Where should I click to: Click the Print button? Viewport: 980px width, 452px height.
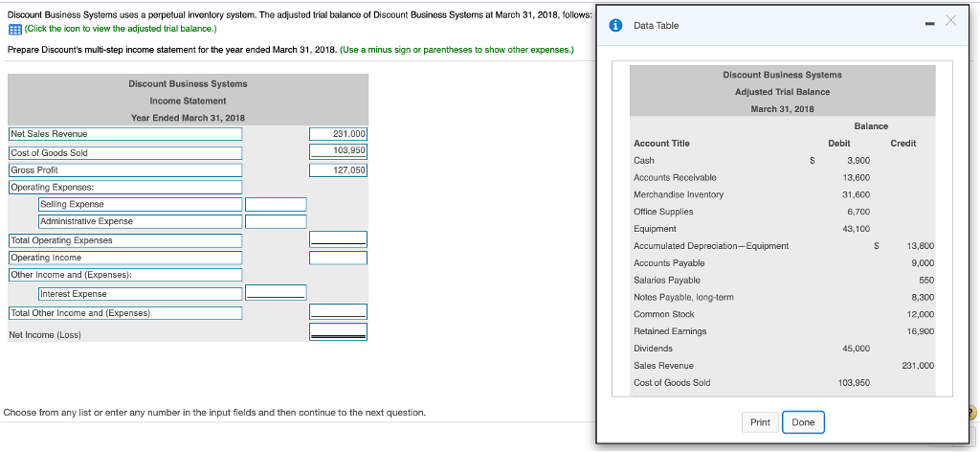tap(760, 422)
